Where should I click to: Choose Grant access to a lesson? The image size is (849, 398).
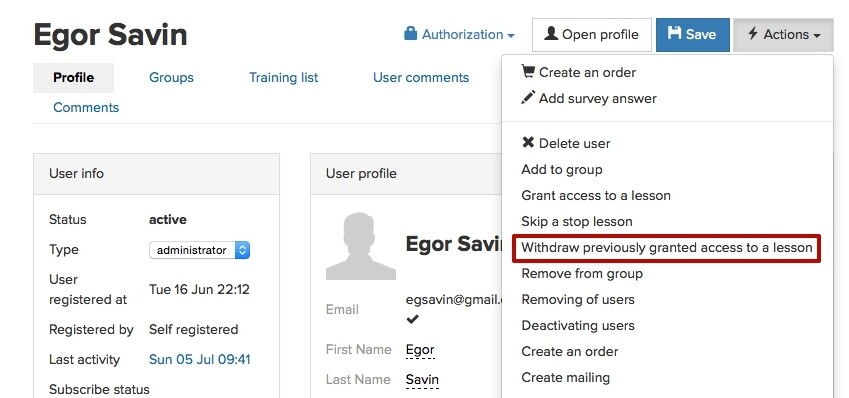click(x=596, y=195)
